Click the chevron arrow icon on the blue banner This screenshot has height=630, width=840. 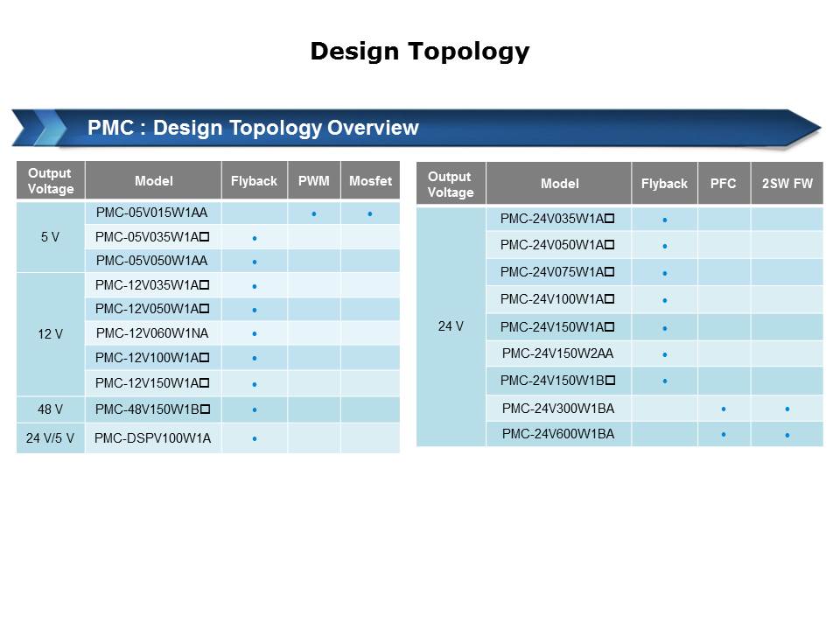pos(44,128)
